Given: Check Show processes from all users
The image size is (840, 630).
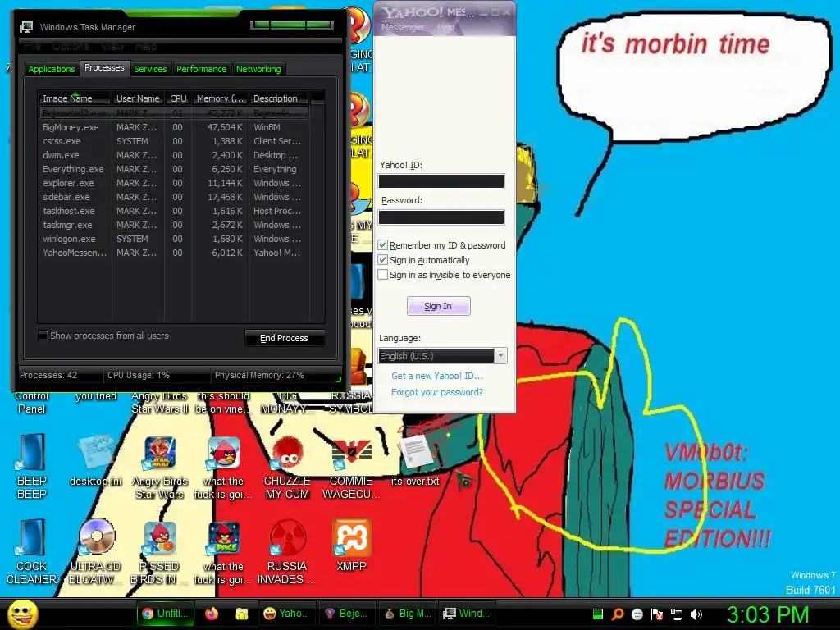Looking at the screenshot, I should [43, 336].
